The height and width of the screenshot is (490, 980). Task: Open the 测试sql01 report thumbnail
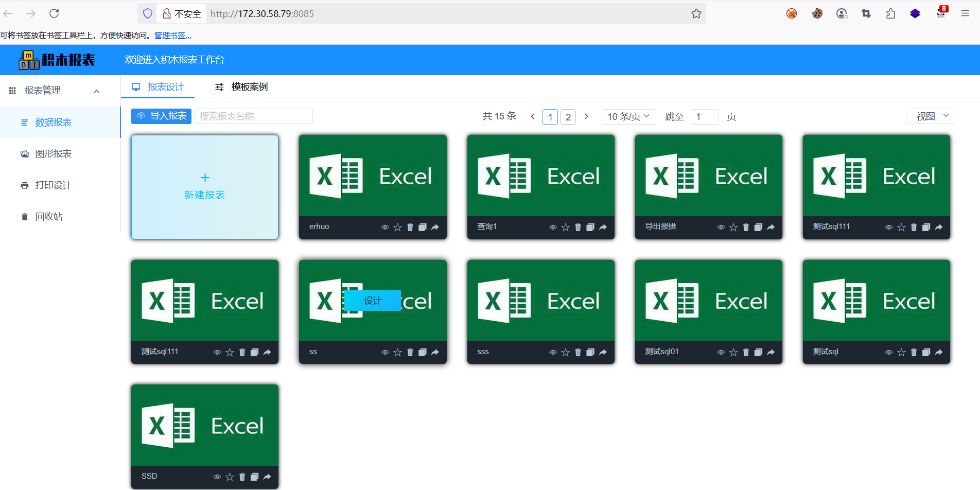(709, 300)
